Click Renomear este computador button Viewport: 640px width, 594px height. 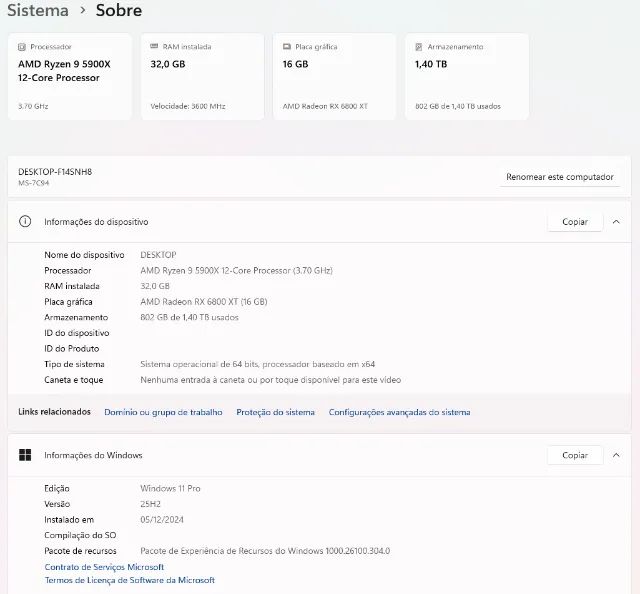click(x=560, y=177)
